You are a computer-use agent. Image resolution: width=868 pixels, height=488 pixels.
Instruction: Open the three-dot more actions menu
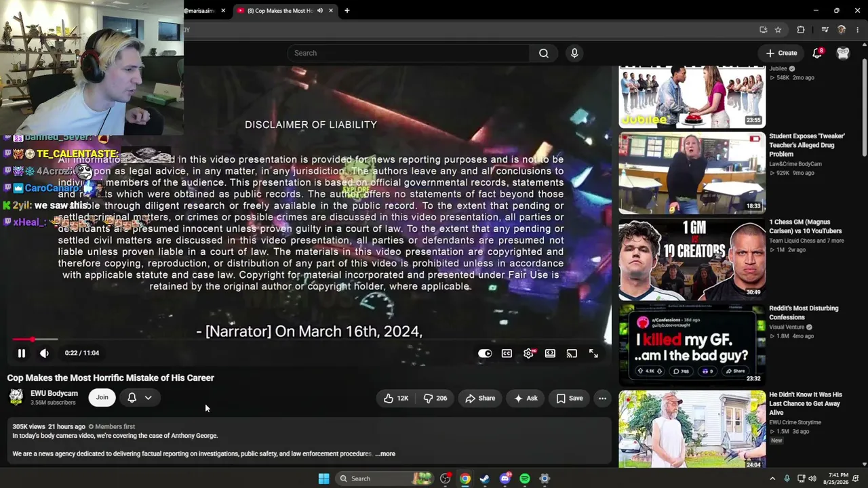pos(602,398)
